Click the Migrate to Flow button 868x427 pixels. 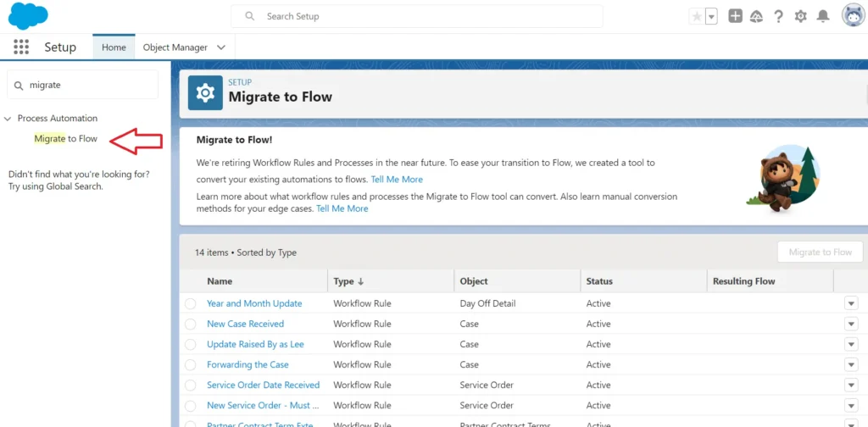tap(820, 252)
